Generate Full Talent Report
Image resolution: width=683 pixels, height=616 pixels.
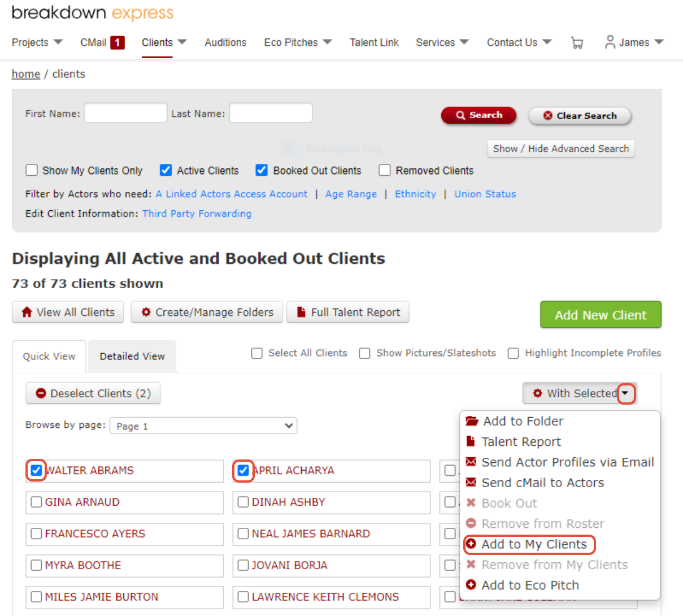click(348, 312)
